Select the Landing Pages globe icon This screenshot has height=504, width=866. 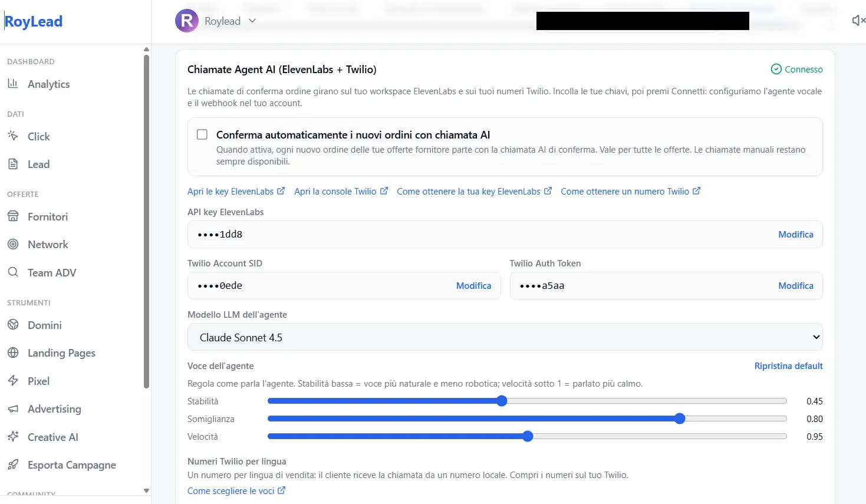(13, 353)
